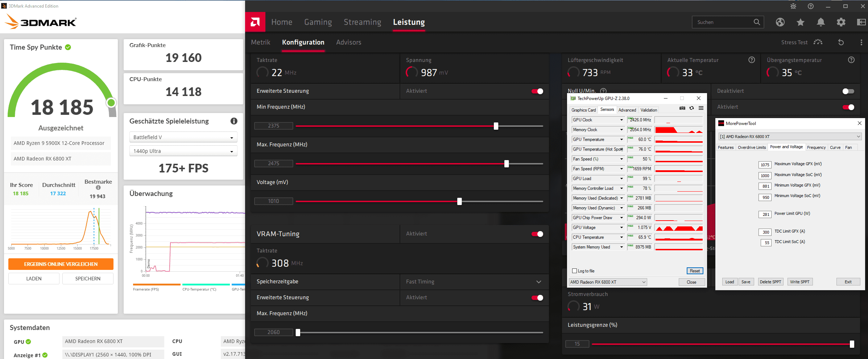The image size is (868, 359).
Task: Open GPU Voltage sensor dropdown in GPU-Z
Action: coord(621,227)
